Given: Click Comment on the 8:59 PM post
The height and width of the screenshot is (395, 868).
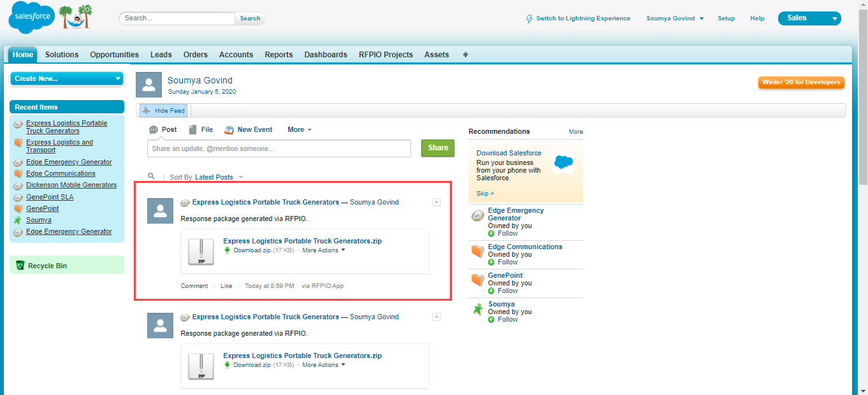Looking at the screenshot, I should tap(194, 286).
